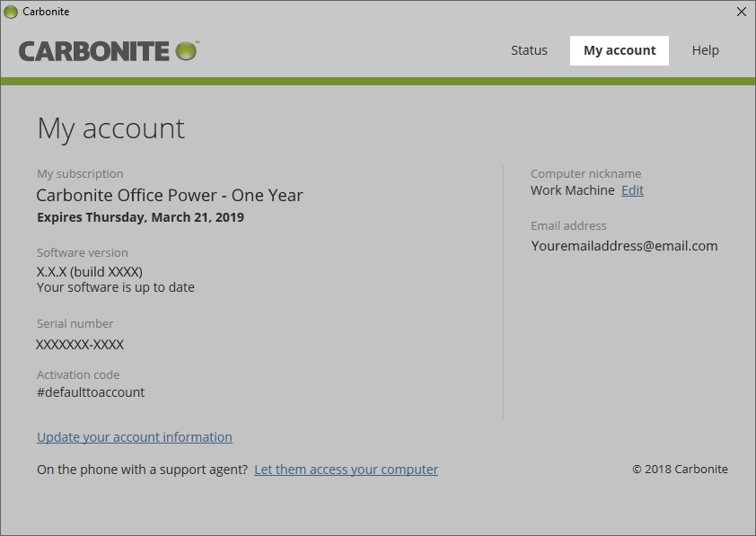The height and width of the screenshot is (536, 756).
Task: Open the Help tab
Action: 705,50
